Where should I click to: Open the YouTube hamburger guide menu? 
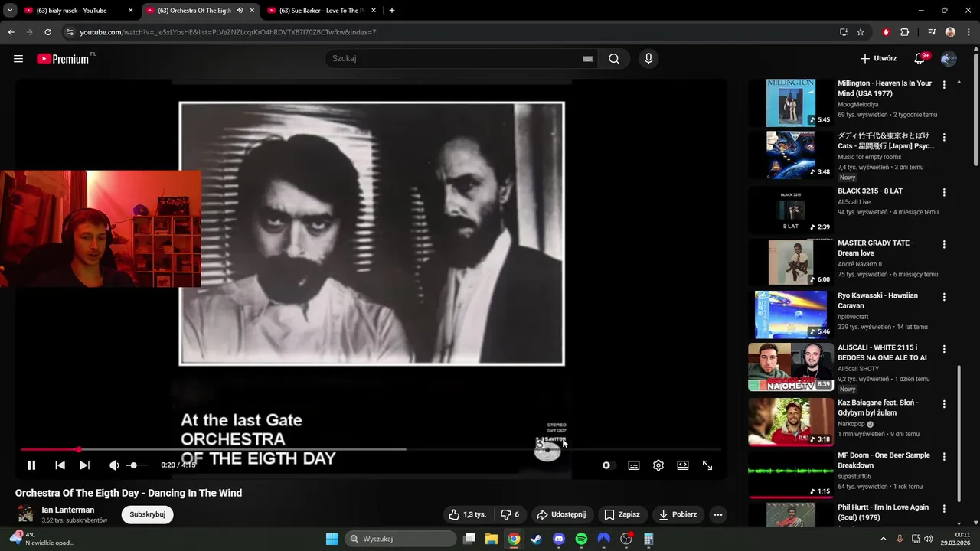[x=18, y=59]
